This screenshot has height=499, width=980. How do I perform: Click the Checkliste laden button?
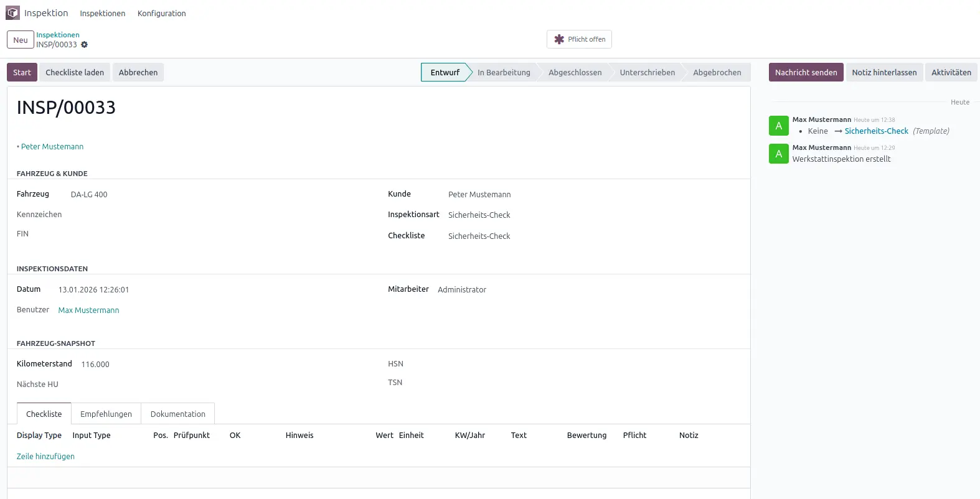[75, 72]
